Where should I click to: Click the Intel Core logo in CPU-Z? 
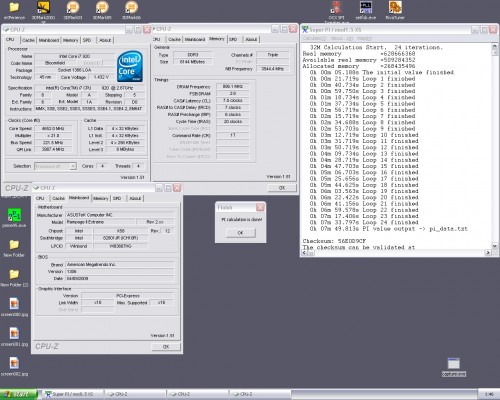(130, 66)
